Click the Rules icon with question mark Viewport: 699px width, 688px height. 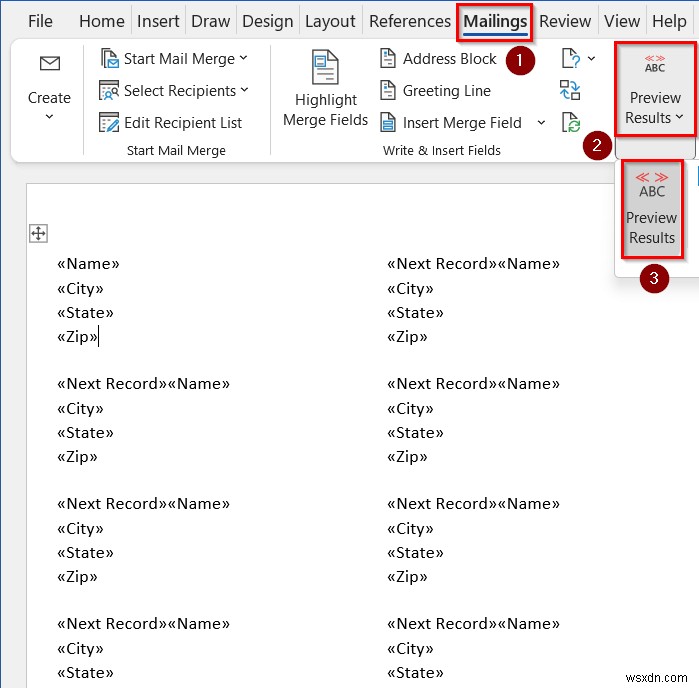(x=571, y=58)
